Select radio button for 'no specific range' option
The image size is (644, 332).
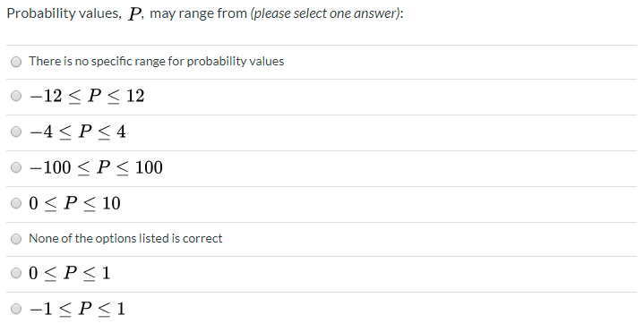pyautogui.click(x=16, y=62)
